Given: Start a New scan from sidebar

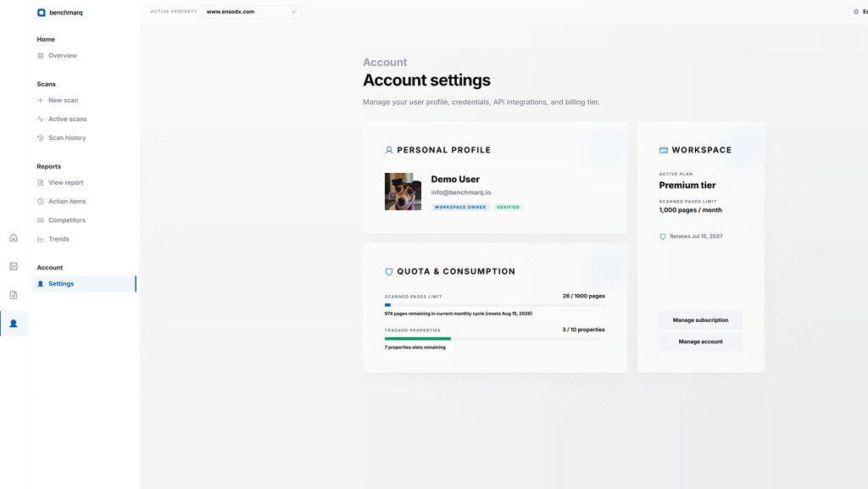Looking at the screenshot, I should click(63, 100).
